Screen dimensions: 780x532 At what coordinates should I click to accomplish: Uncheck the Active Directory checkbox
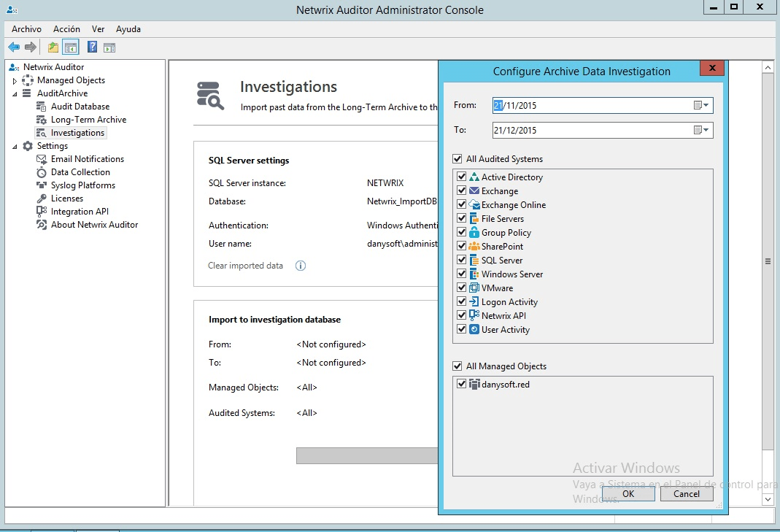[462, 177]
